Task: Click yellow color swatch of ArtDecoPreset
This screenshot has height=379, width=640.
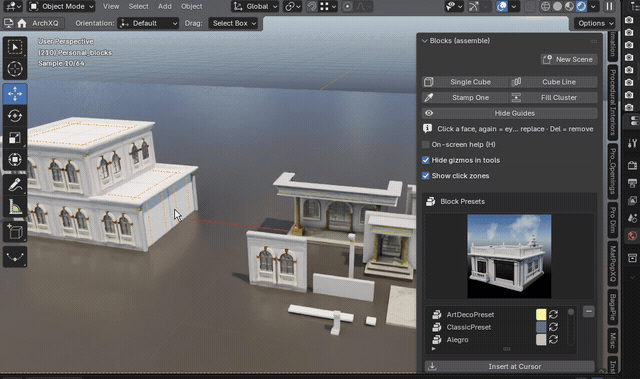Action: click(541, 314)
